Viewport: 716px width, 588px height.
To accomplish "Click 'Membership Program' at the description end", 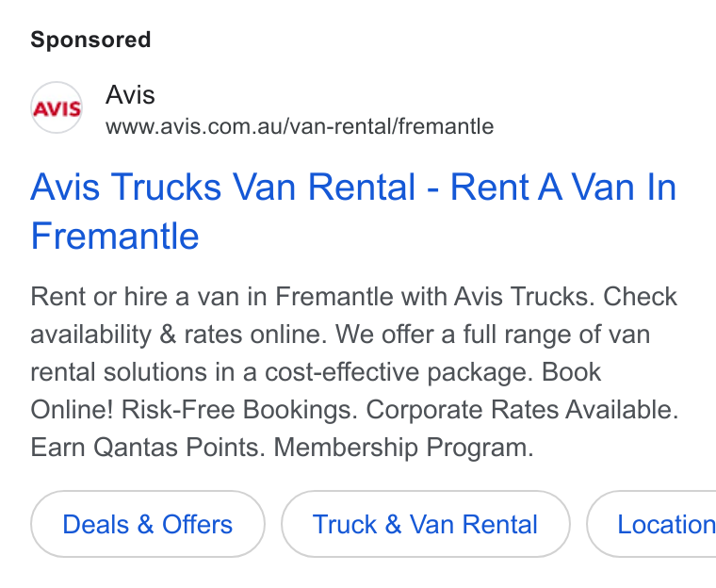I will click(403, 448).
